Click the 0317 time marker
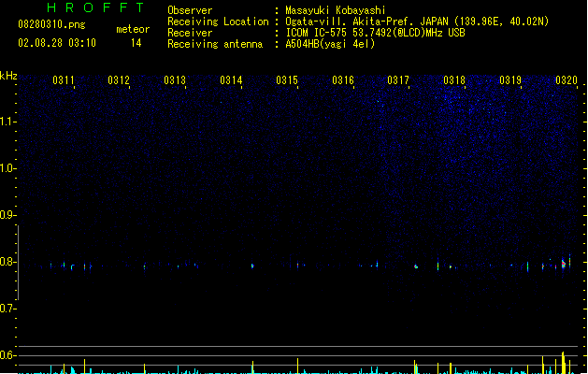This screenshot has height=374, width=588. coord(398,80)
